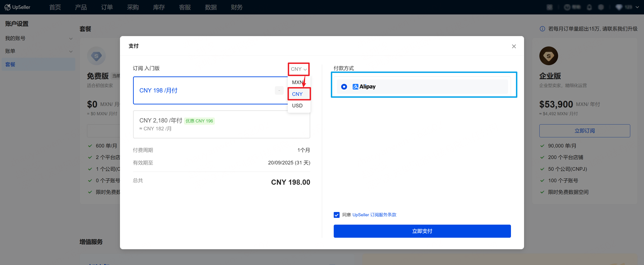644x265 pixels.
Task: Open the CNY currency dropdown
Action: point(299,69)
